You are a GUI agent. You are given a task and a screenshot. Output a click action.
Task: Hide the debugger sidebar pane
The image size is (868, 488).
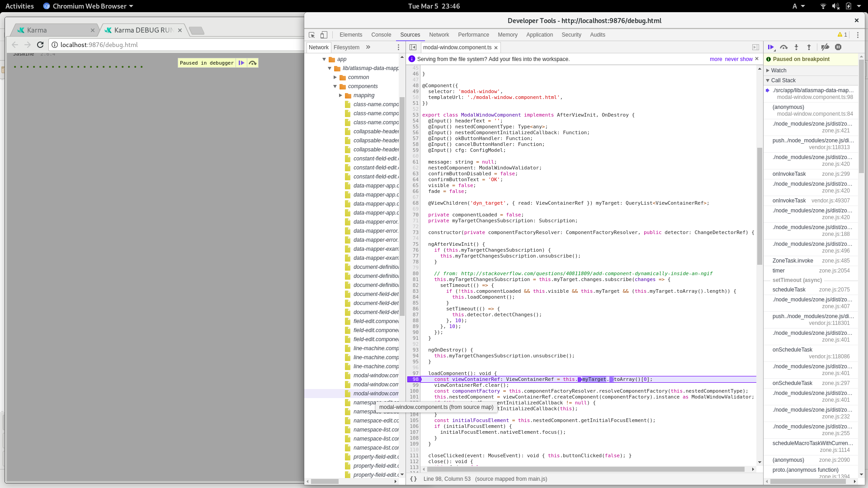pos(755,47)
